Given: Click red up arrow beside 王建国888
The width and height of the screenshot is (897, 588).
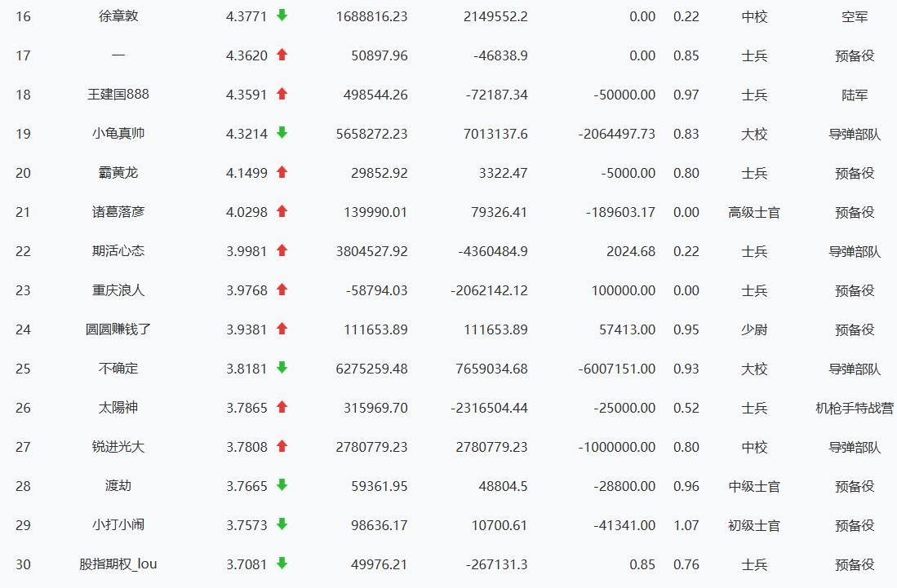Looking at the screenshot, I should tap(282, 94).
